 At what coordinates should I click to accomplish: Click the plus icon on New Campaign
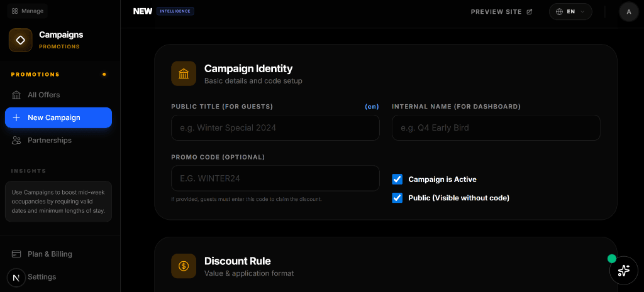16,117
